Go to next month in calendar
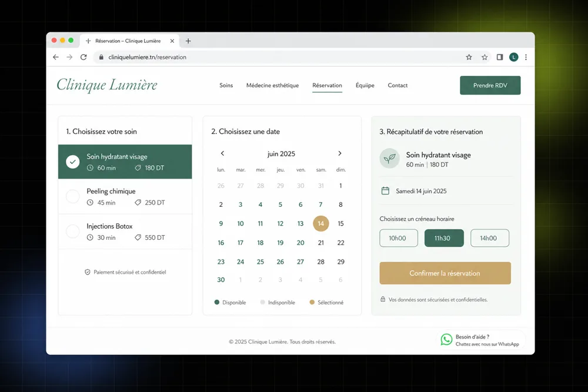The width and height of the screenshot is (588, 392). [340, 153]
